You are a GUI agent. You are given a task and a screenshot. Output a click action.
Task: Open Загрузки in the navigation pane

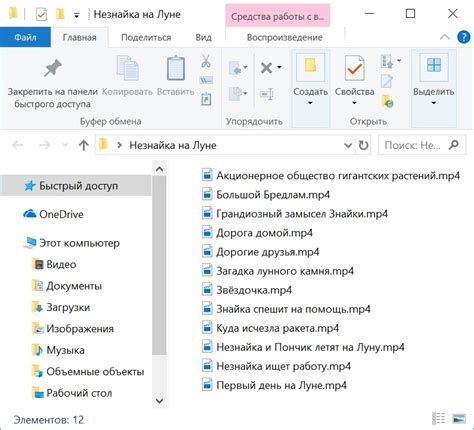click(x=68, y=307)
